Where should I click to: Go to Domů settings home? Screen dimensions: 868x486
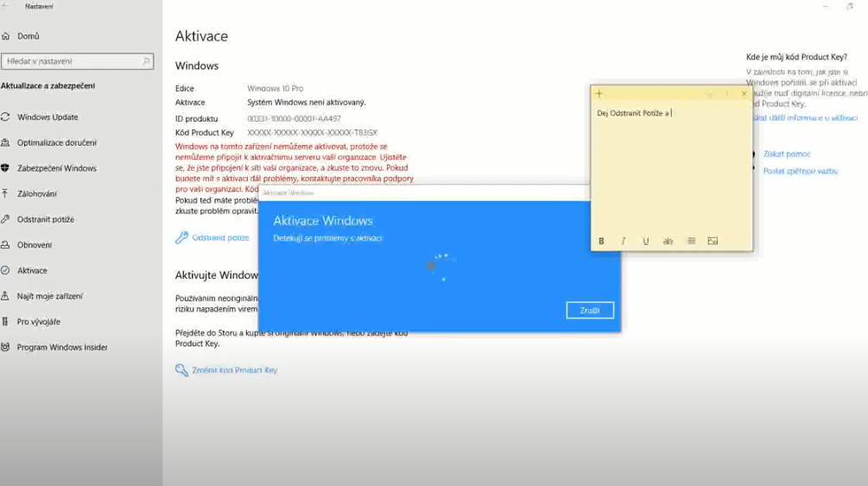point(29,36)
